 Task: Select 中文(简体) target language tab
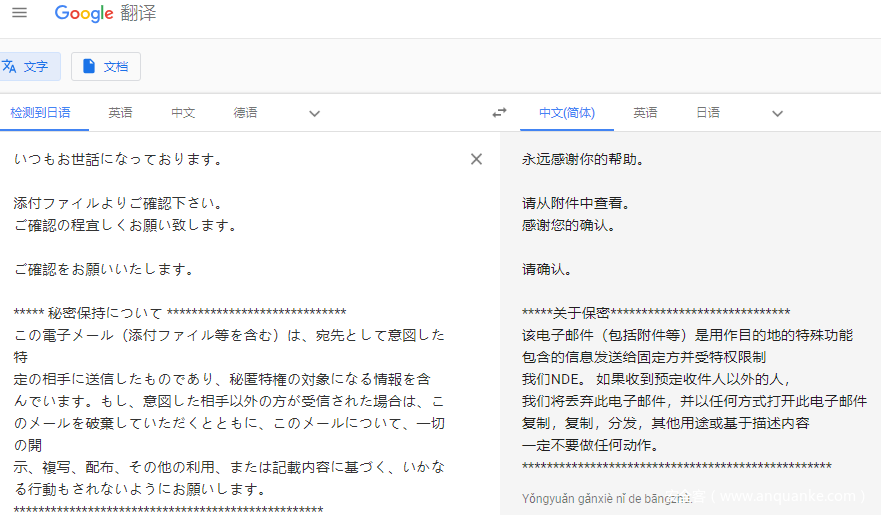pyautogui.click(x=566, y=113)
